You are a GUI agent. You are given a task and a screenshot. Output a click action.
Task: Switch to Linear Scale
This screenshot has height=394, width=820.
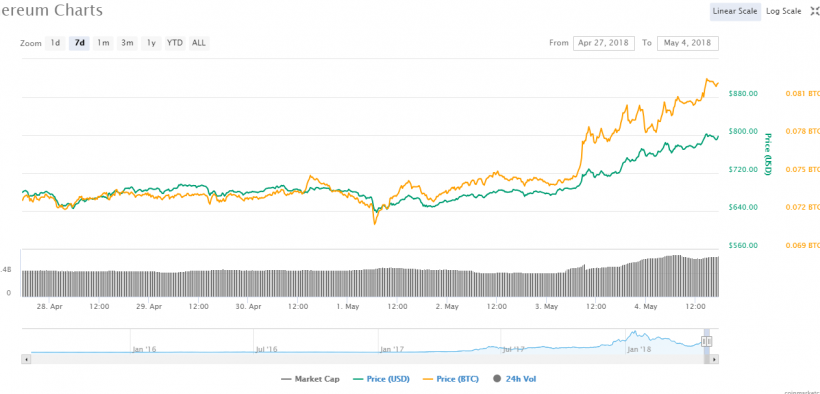735,12
